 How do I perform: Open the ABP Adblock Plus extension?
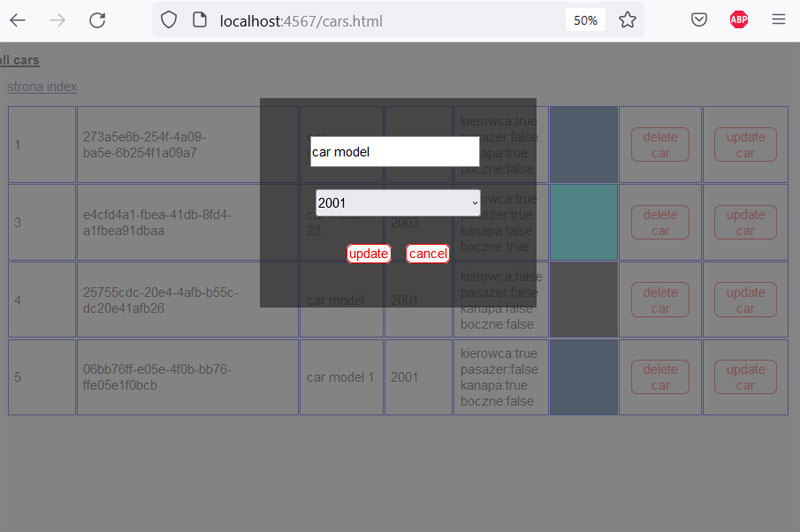tap(739, 20)
